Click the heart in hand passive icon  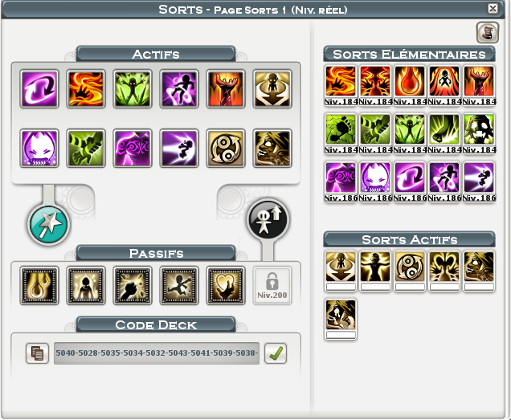(x=226, y=286)
